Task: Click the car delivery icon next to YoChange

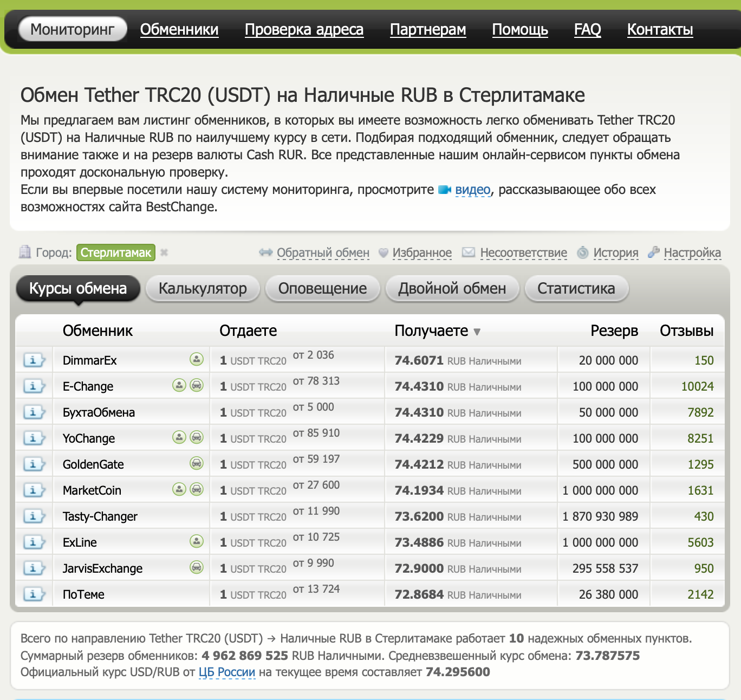Action: coord(197,437)
